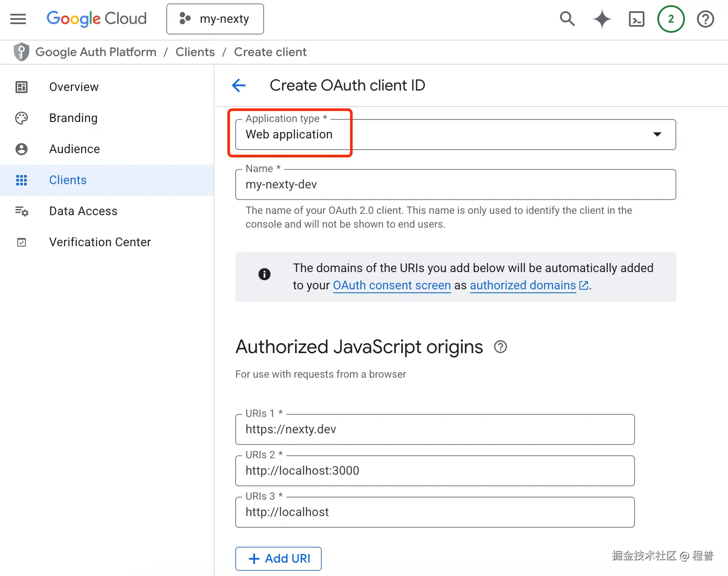Click the Google Auth Platform shield icon
Screen dimensions: 728x576
pos(21,52)
